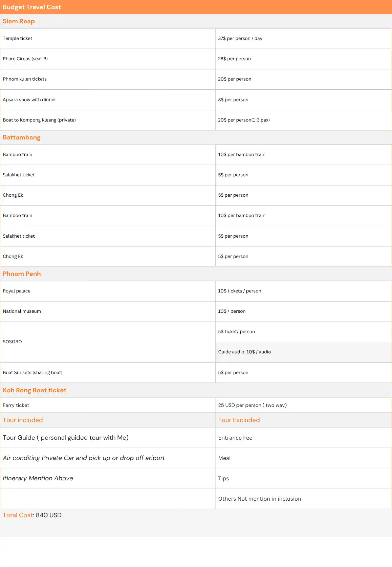This screenshot has width=392, height=567.
Task: Select the Phnom kulen tickets row
Action: pos(25,79)
